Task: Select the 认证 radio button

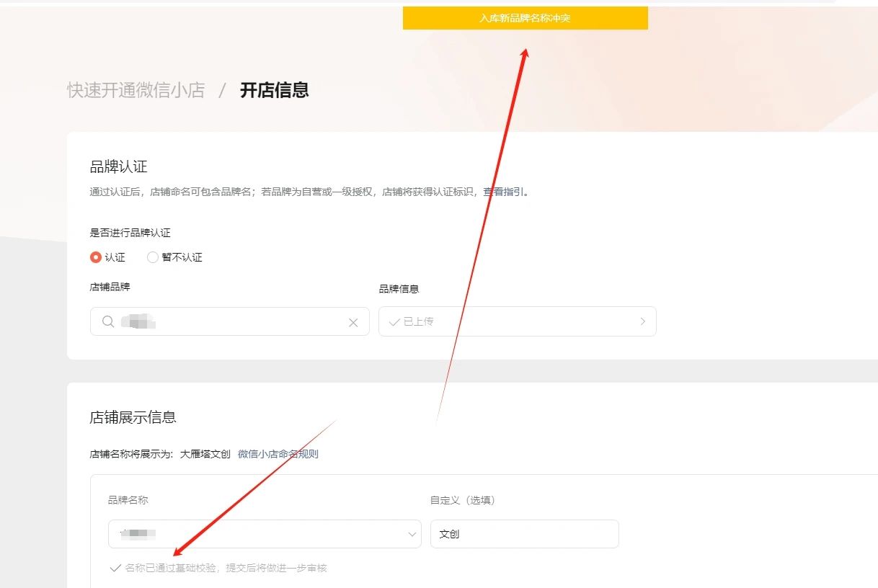Action: click(96, 257)
